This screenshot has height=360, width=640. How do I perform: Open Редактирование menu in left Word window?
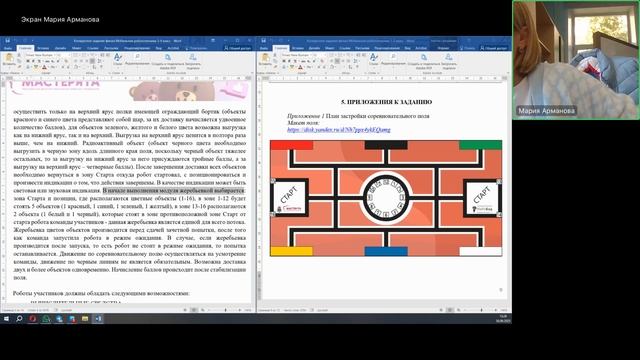(x=137, y=60)
